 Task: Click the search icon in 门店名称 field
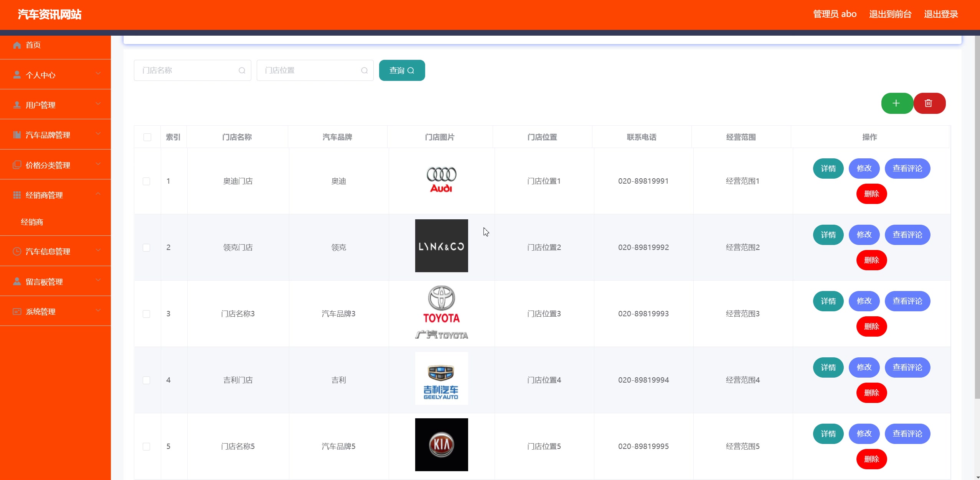(242, 71)
